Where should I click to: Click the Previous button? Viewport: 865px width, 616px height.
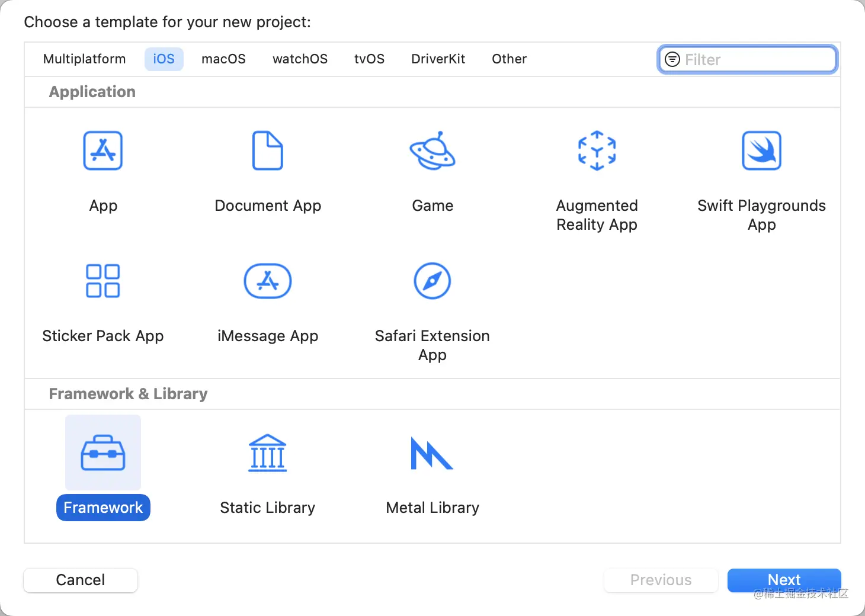click(x=661, y=580)
